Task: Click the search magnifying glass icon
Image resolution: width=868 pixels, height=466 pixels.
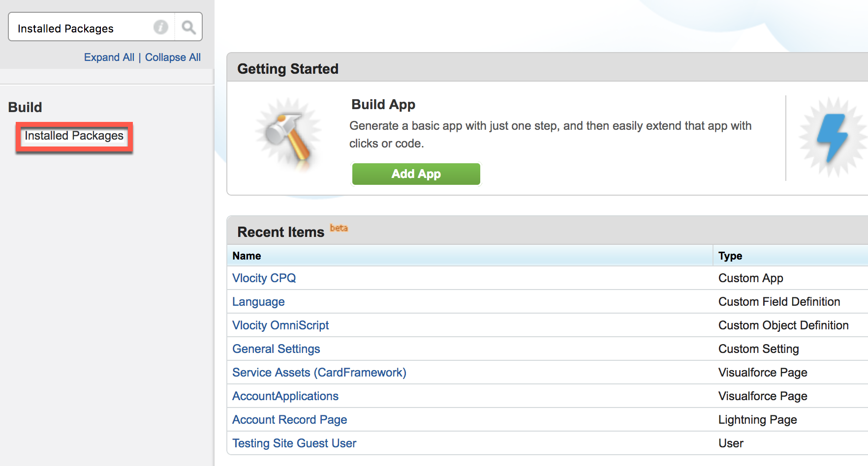Action: 188,27
